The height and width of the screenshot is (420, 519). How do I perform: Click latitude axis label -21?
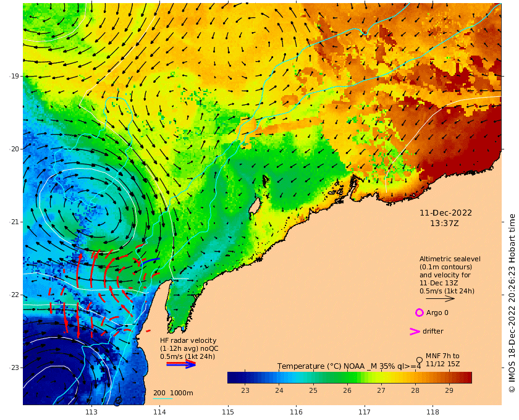point(14,222)
